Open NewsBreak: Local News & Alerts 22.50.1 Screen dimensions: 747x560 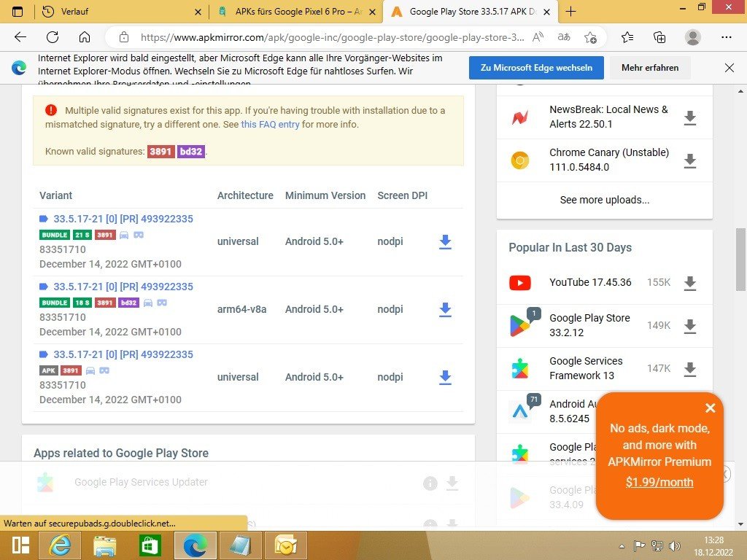(x=608, y=117)
